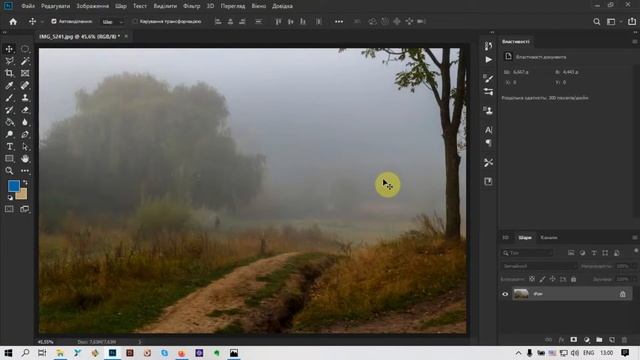Select the Rectangle shape tool
This screenshot has width=640, height=360.
(x=9, y=159)
